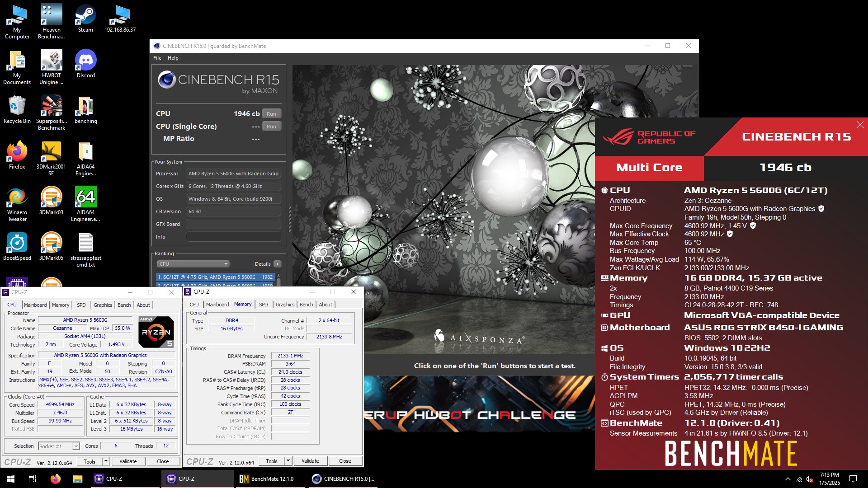
Task: Select the top ranking entry scoring 1982
Action: click(215, 277)
